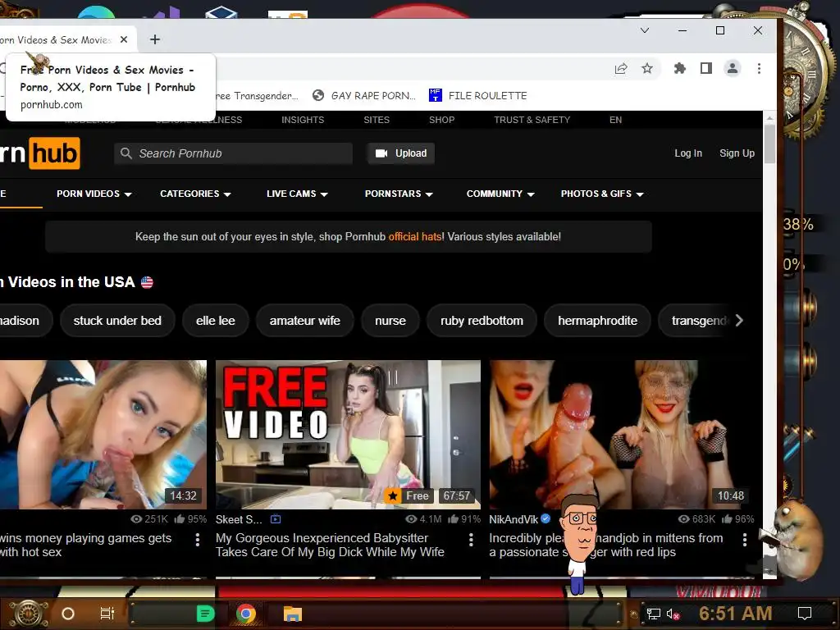The image size is (840, 630).
Task: Toggle the Chrome side panel icon
Action: click(706, 69)
